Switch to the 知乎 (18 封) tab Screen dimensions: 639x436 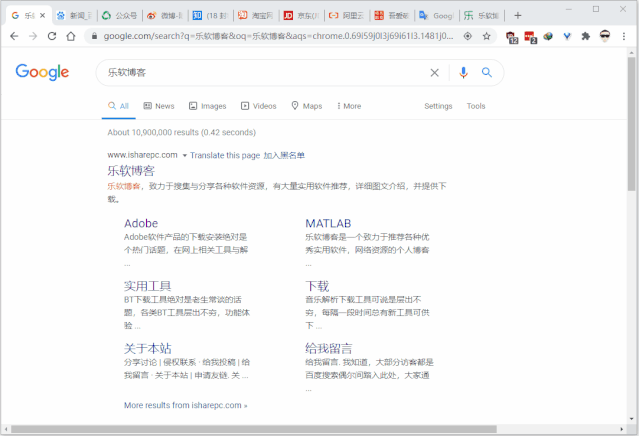pyautogui.click(x=211, y=15)
